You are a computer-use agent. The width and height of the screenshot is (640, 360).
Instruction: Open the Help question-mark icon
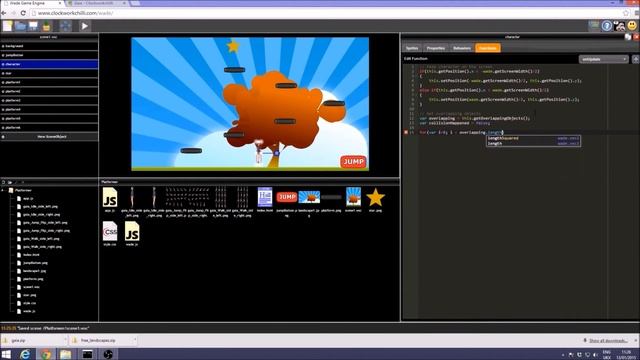(607, 26)
